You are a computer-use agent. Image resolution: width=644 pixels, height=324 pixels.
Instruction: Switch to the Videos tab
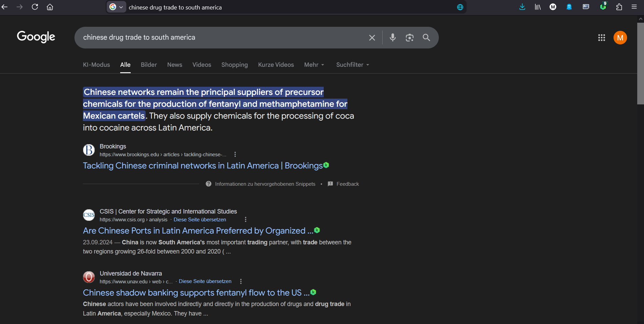(202, 65)
